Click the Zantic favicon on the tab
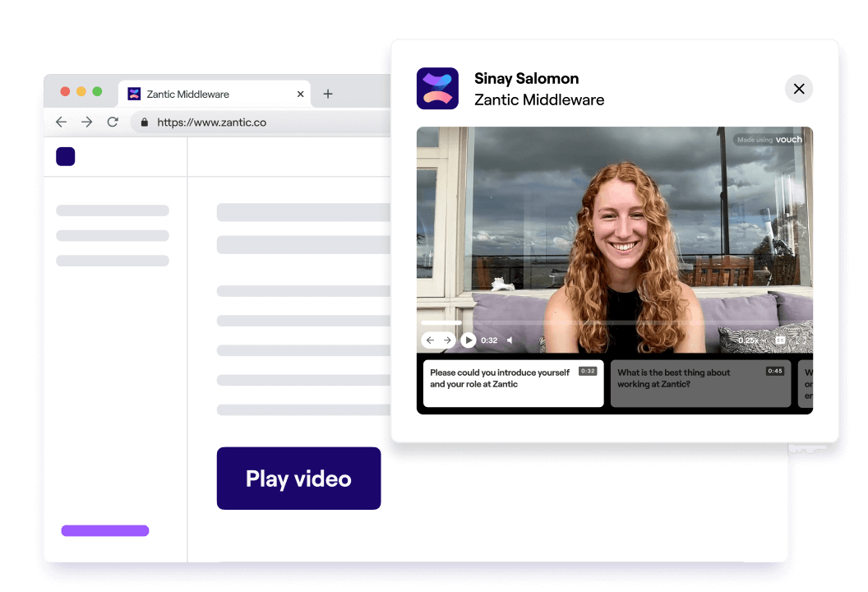This screenshot has width=868, height=592. [134, 94]
